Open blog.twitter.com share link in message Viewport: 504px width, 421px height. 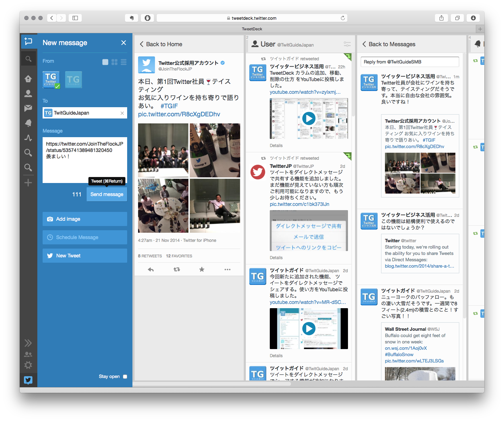click(419, 266)
